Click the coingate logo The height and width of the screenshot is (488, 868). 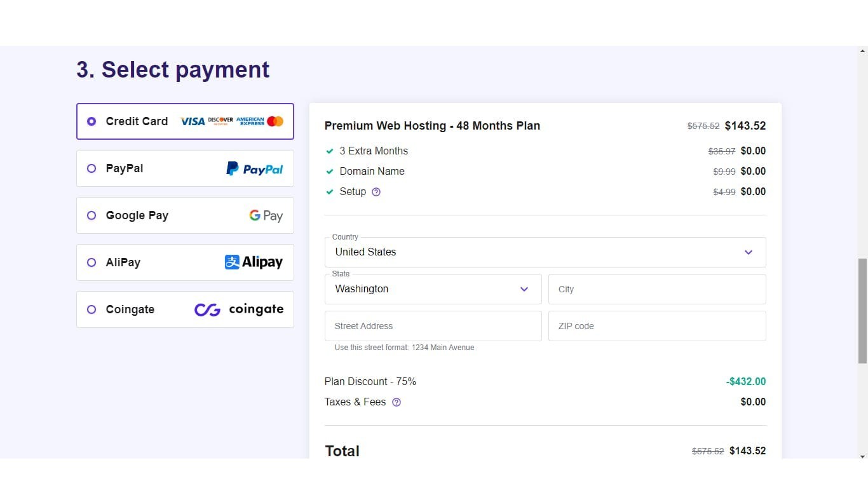pyautogui.click(x=239, y=309)
